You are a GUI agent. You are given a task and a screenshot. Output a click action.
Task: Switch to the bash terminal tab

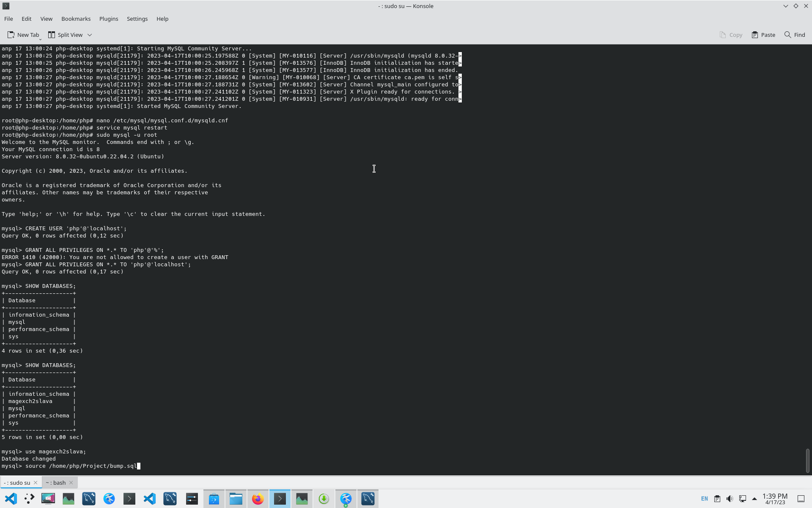56,483
